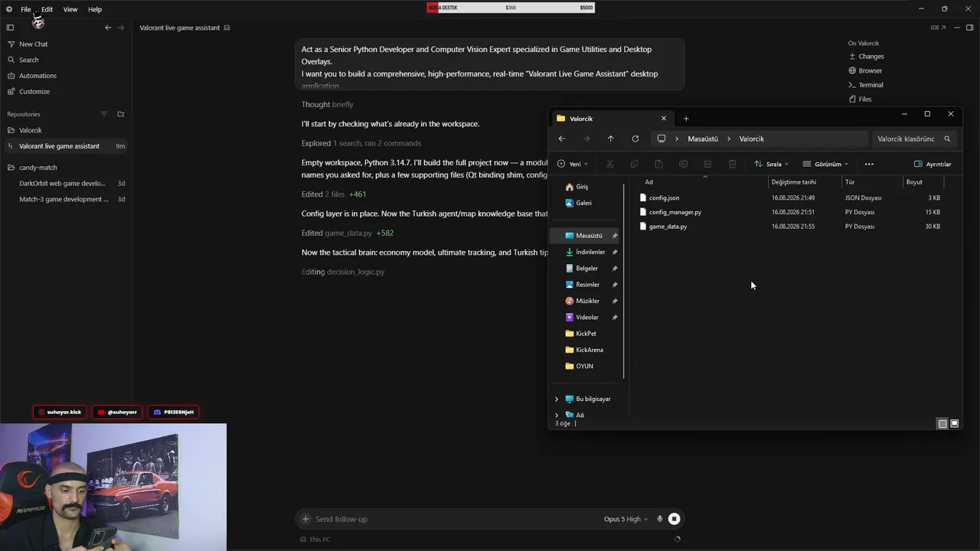Open Terminal in the right panel
Image resolution: width=980 pixels, height=551 pixels.
(x=865, y=85)
